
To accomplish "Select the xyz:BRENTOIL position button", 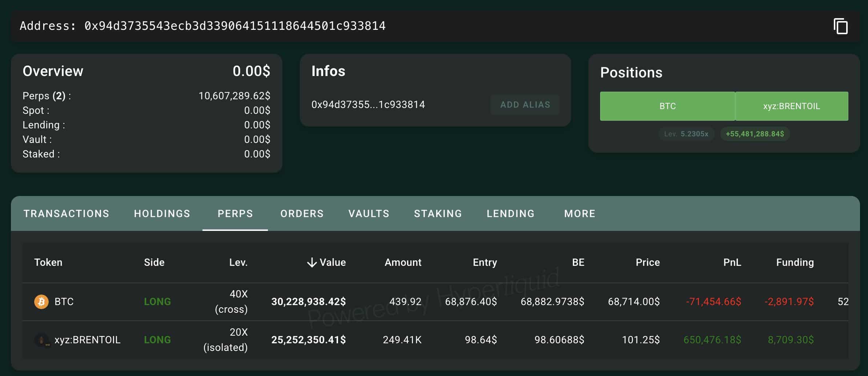I will pos(792,106).
